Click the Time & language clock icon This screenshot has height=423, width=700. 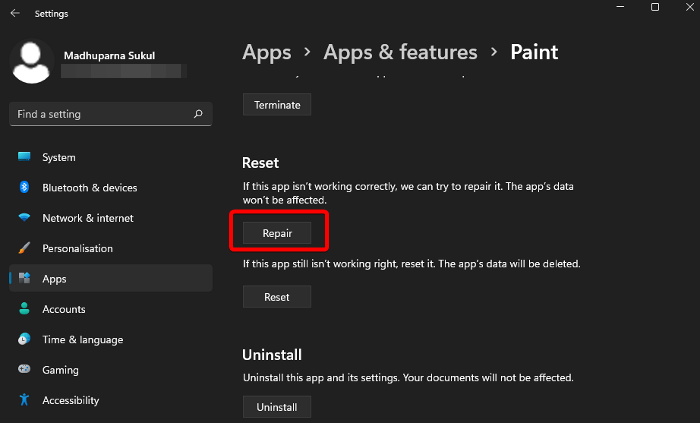tap(24, 339)
